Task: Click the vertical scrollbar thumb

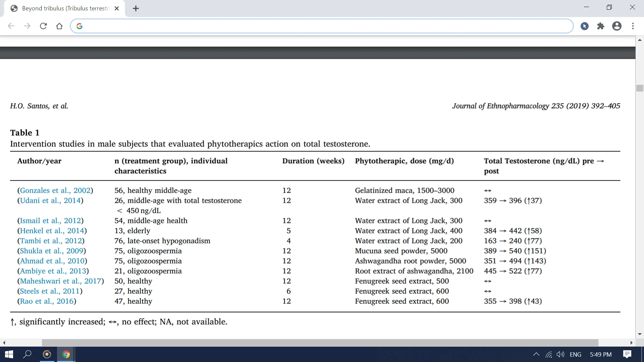Action: click(640, 88)
